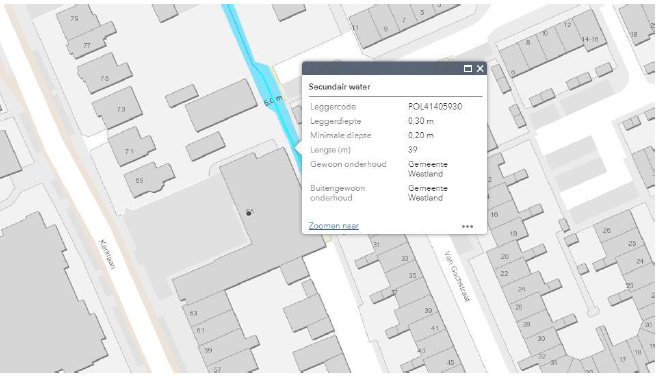Click house number 12 in the top row
Image resolution: width=665 pixels, height=377 pixels.
(x=567, y=25)
